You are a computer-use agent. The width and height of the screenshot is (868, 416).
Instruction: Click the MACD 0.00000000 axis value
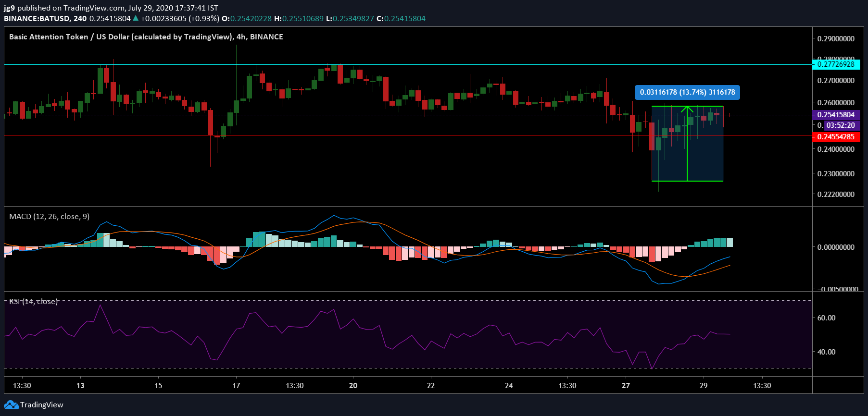[836, 247]
